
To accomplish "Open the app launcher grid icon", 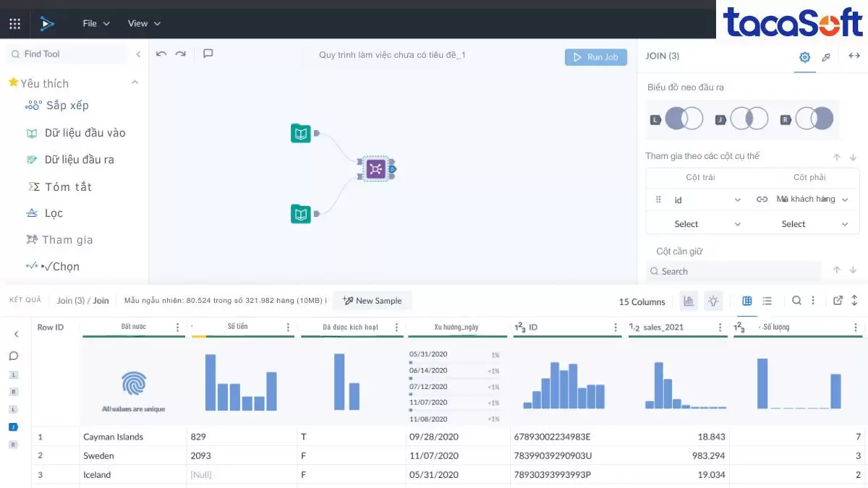I will (x=14, y=24).
